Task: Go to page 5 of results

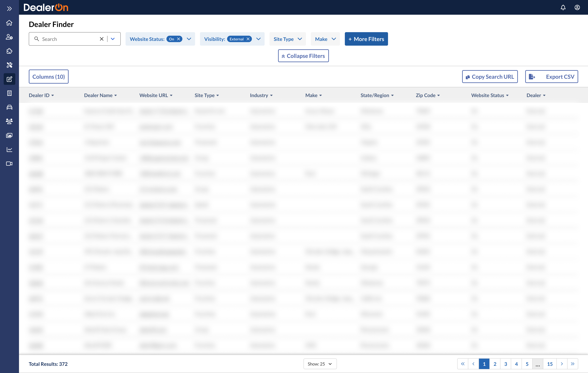Action: [527, 364]
